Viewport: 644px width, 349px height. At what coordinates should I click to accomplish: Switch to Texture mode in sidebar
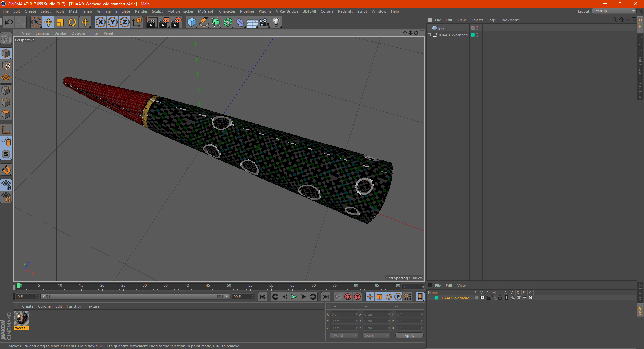(x=6, y=66)
